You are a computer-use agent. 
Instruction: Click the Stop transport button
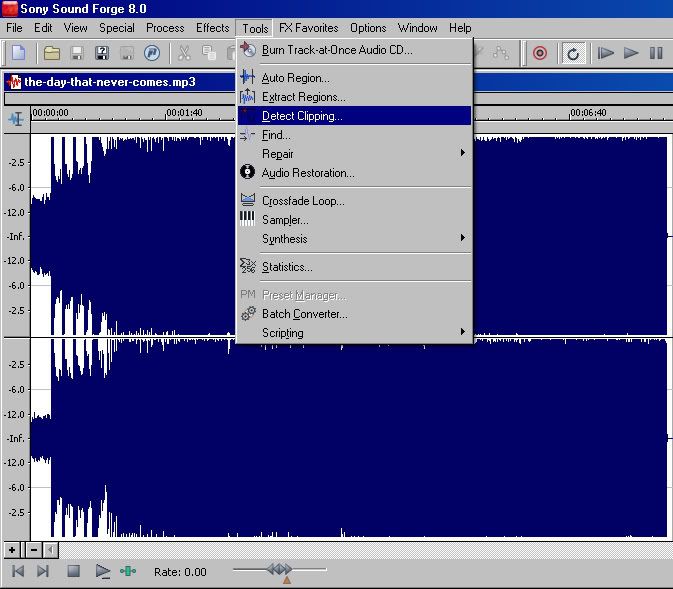(73, 571)
